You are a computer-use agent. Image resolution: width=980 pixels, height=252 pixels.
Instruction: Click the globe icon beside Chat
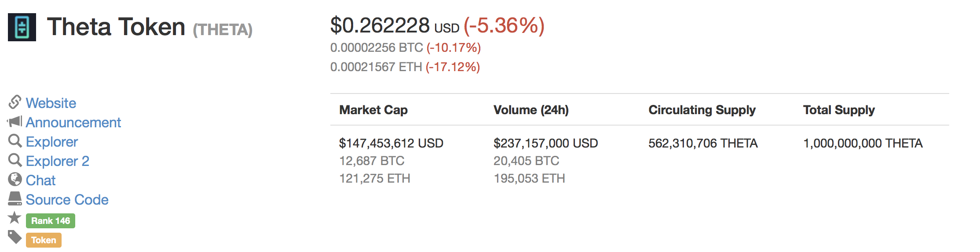[x=15, y=179]
